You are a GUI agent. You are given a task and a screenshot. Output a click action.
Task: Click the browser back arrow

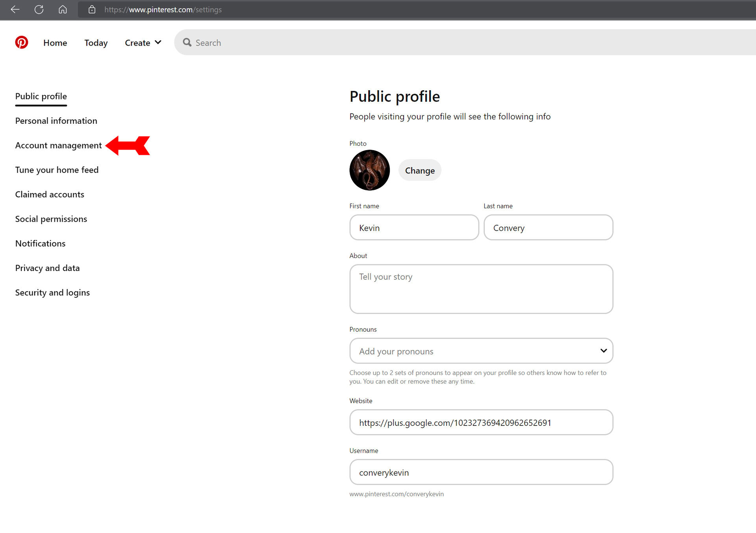[15, 9]
